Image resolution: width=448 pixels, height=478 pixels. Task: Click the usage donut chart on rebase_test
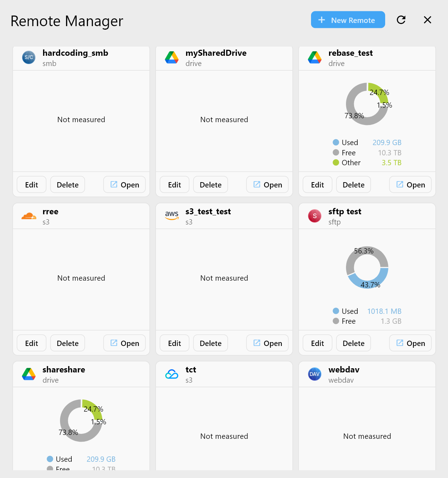pyautogui.click(x=367, y=104)
